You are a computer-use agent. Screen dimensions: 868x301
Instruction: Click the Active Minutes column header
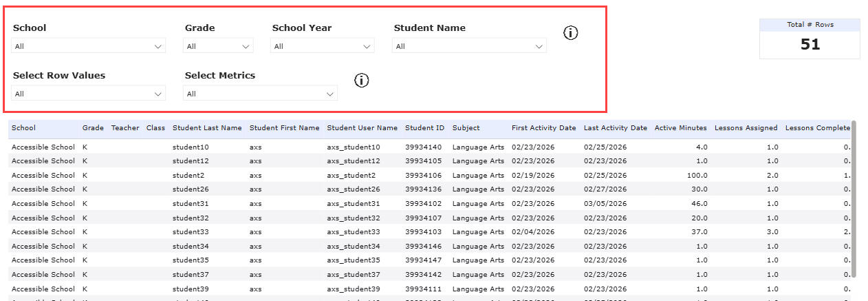pyautogui.click(x=680, y=128)
